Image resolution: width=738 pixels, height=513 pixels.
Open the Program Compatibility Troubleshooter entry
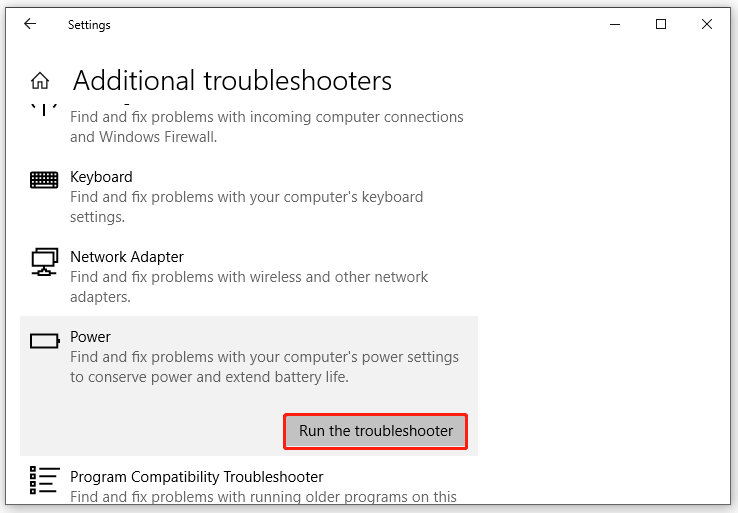click(x=196, y=477)
